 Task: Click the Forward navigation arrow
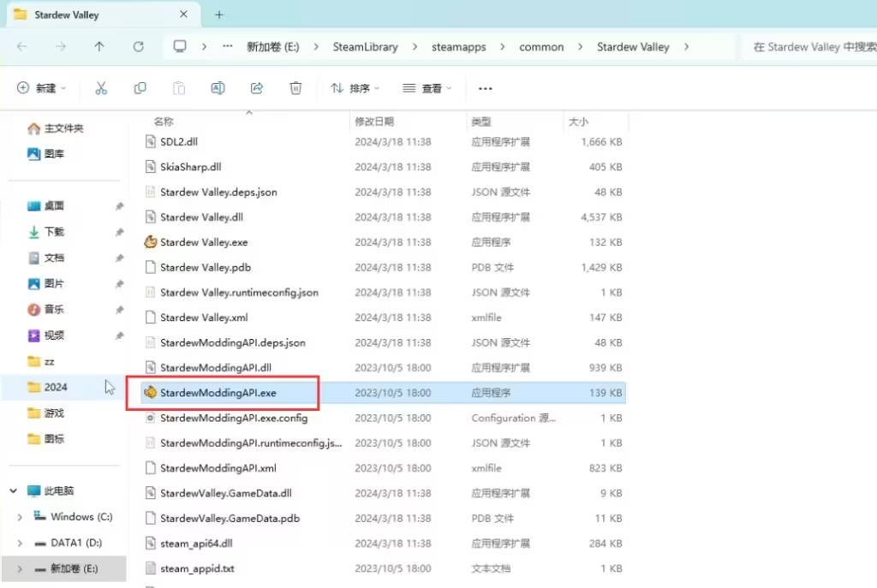pyautogui.click(x=61, y=46)
